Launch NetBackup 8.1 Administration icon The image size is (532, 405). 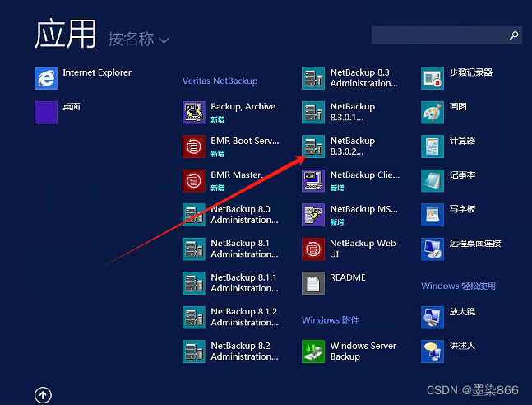point(194,249)
